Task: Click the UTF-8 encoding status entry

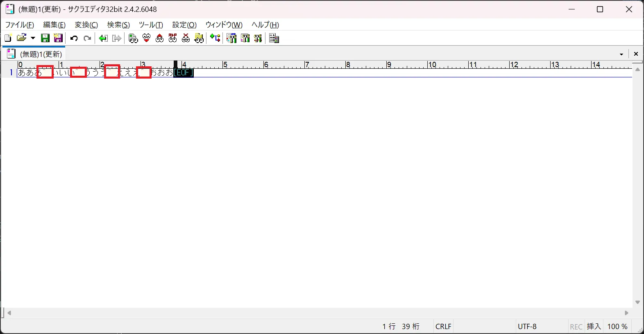Action: [x=527, y=326]
